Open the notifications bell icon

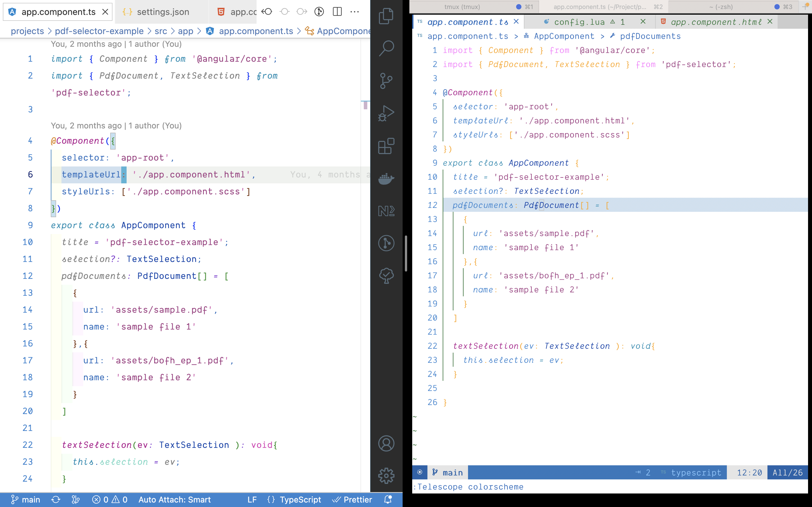click(388, 500)
